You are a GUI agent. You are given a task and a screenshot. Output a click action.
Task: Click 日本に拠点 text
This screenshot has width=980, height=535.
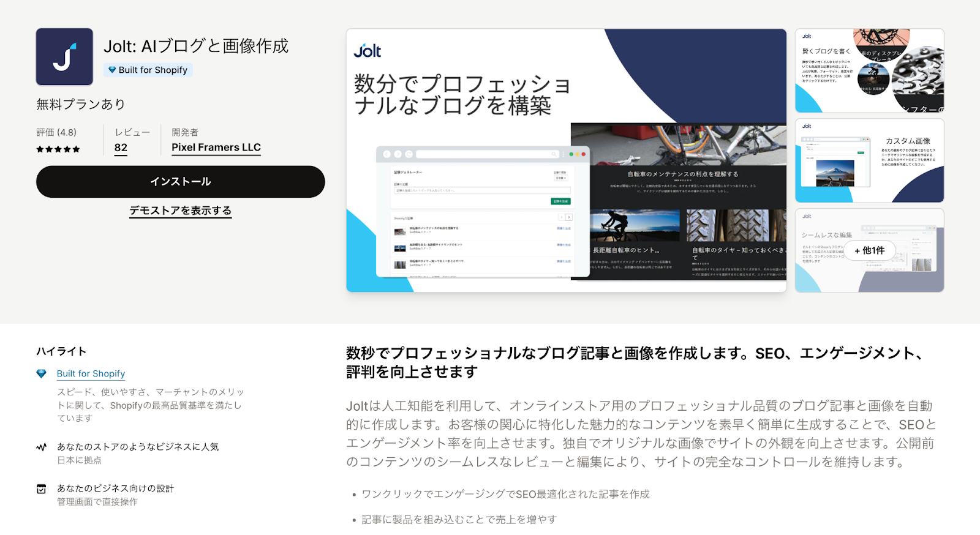[80, 460]
